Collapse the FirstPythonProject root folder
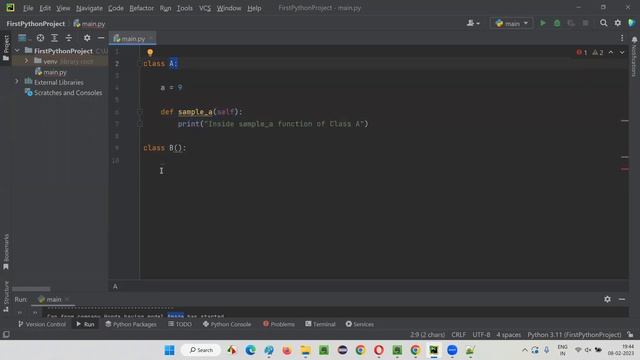 coord(17,51)
